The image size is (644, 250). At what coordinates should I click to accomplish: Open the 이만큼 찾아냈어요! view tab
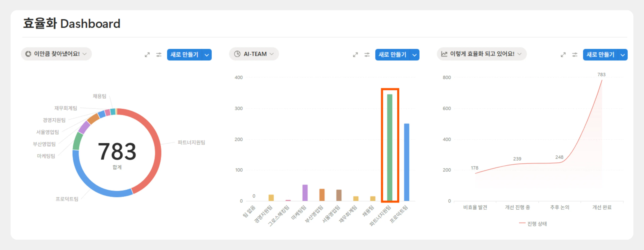pos(57,54)
